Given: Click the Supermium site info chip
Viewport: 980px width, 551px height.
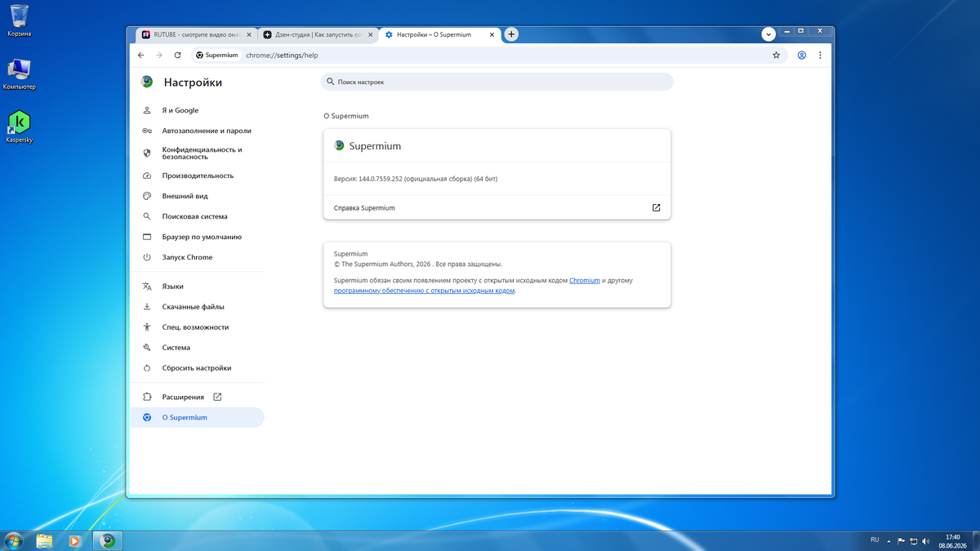Looking at the screenshot, I should pyautogui.click(x=217, y=56).
